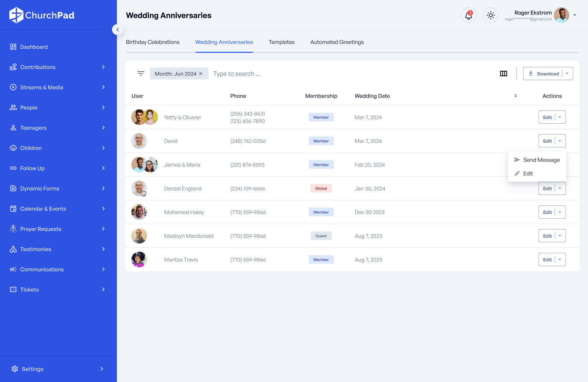This screenshot has width=588, height=382.
Task: Expand the Download dropdown arrow
Action: pos(567,74)
